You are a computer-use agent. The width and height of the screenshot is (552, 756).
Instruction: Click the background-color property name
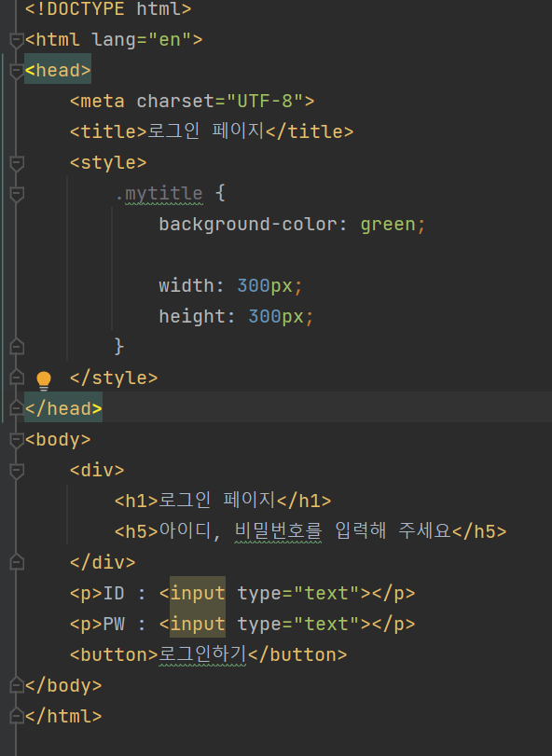[x=248, y=225]
